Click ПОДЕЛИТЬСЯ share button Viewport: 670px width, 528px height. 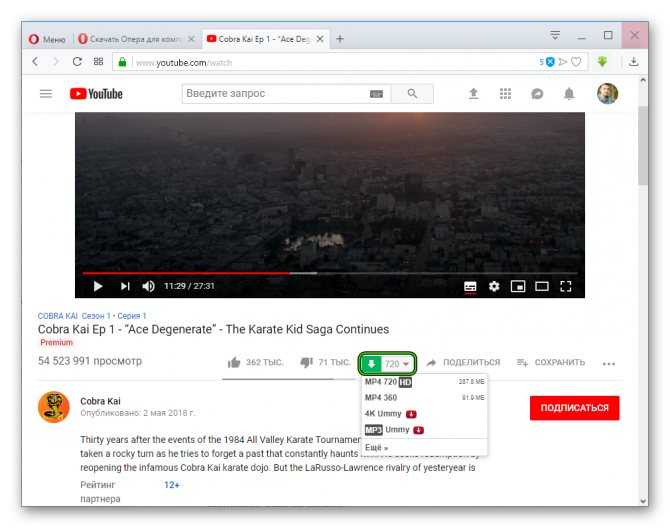coord(464,362)
